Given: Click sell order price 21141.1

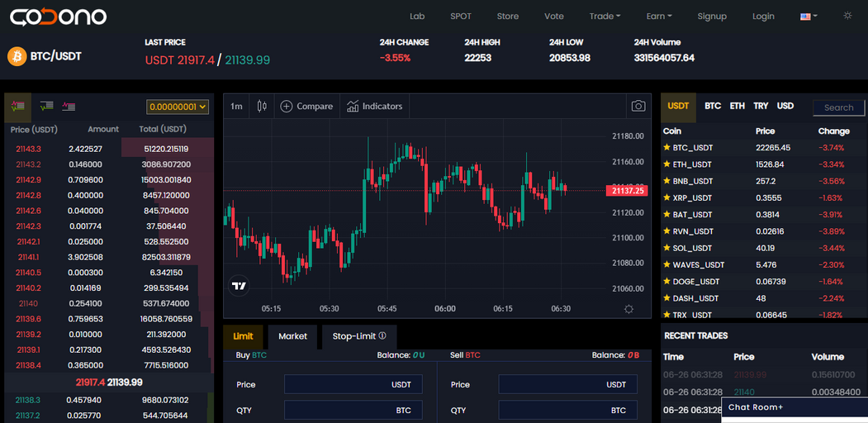Looking at the screenshot, I should pos(28,257).
